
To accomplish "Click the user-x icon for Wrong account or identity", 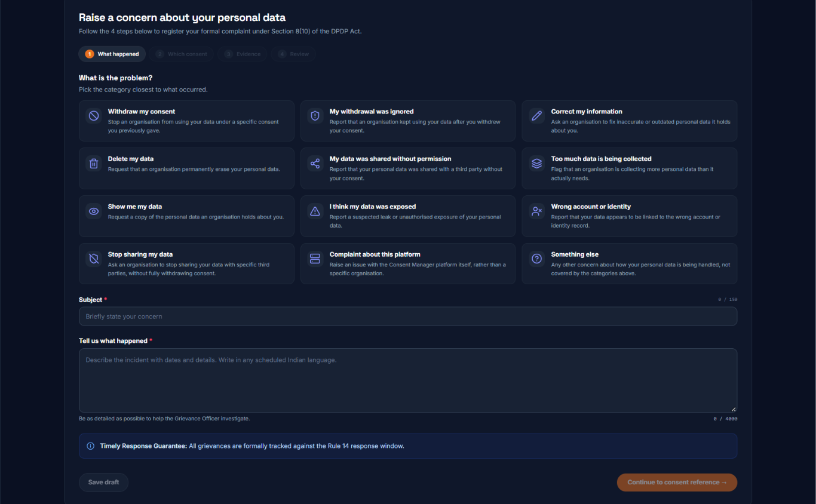I will click(x=537, y=211).
